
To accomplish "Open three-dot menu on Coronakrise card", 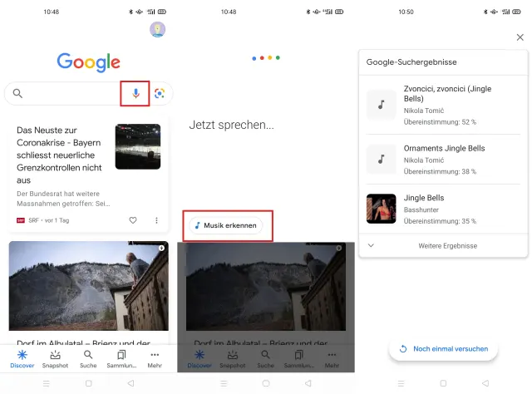I will 156,220.
